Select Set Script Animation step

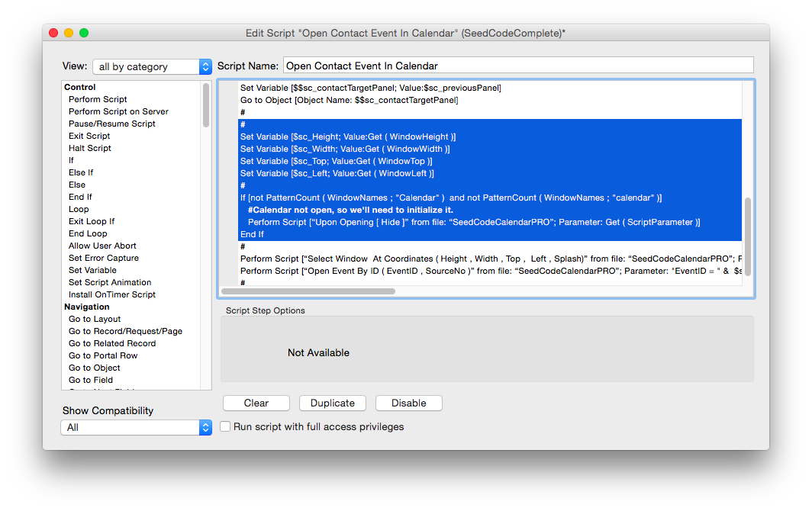click(x=110, y=282)
